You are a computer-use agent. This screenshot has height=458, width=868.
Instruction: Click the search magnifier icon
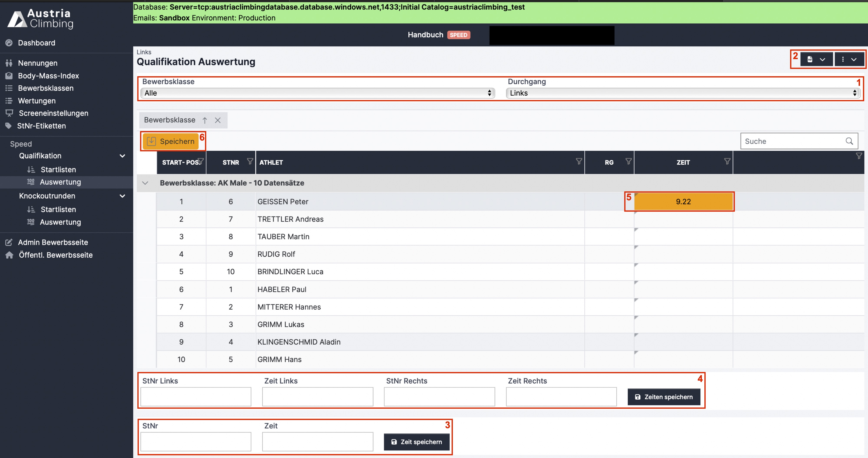pos(849,141)
